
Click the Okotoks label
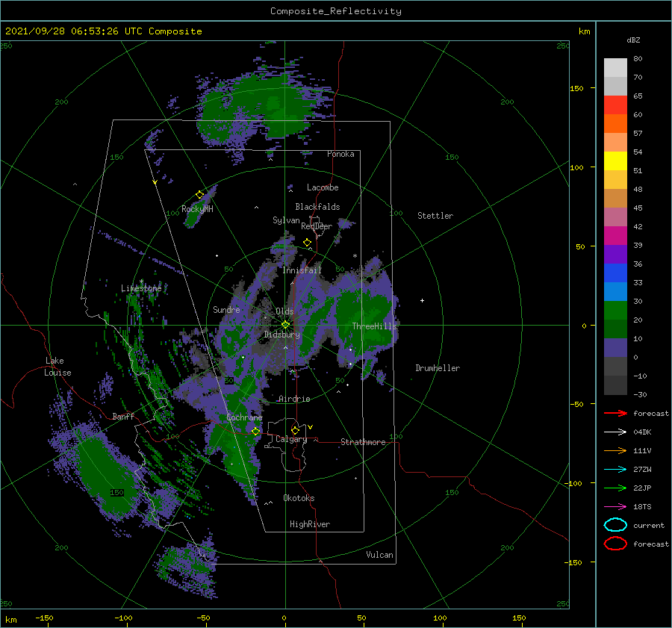tap(299, 498)
